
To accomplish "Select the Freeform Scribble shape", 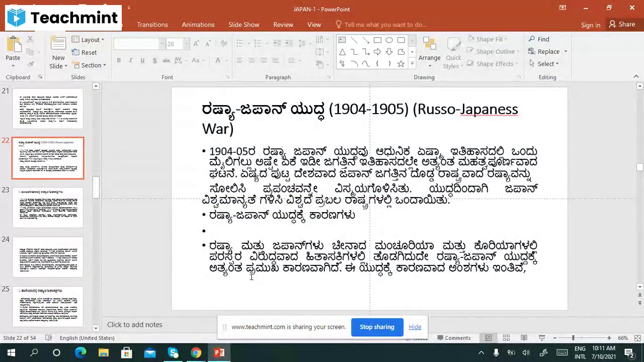I will click(342, 64).
